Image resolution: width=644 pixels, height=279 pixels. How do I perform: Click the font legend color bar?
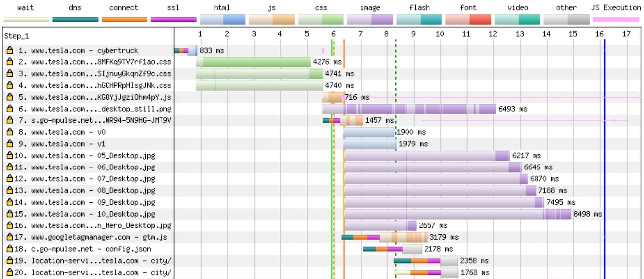468,19
